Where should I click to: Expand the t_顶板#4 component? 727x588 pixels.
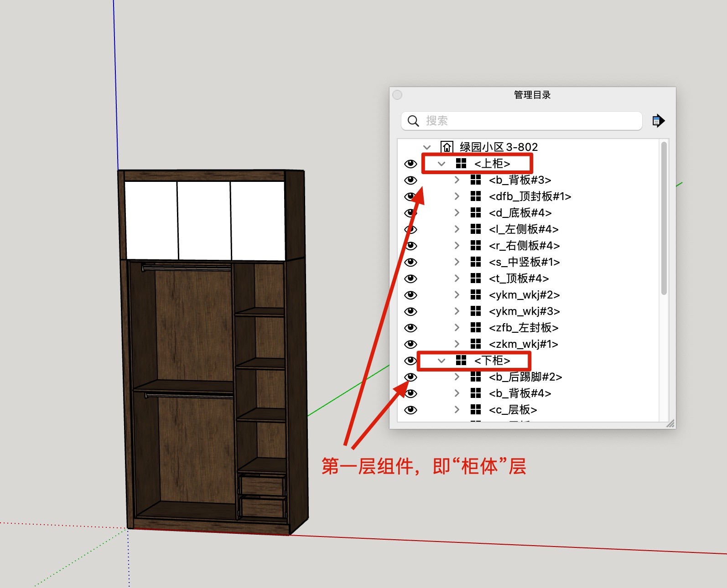point(457,279)
